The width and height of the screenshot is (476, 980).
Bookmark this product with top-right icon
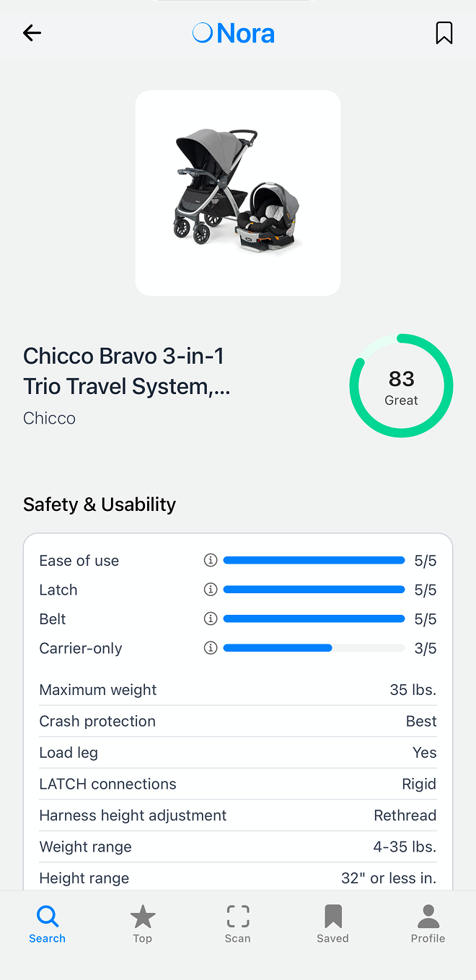point(444,32)
